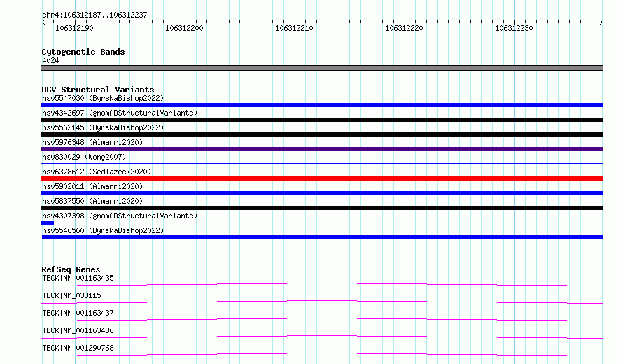Click the nsv830029 (Wong2007) label
Image resolution: width=623 pixels, height=364 pixels.
84,157
